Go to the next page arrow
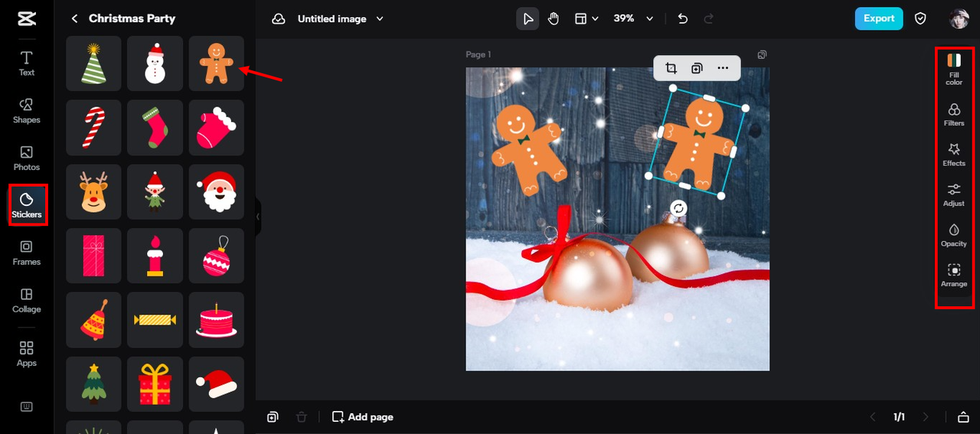Screen dimensions: 980x434 926,417
